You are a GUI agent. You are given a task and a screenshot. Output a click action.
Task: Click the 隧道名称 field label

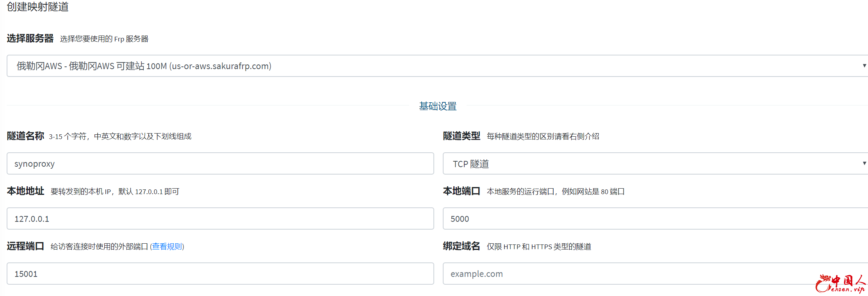[25, 136]
